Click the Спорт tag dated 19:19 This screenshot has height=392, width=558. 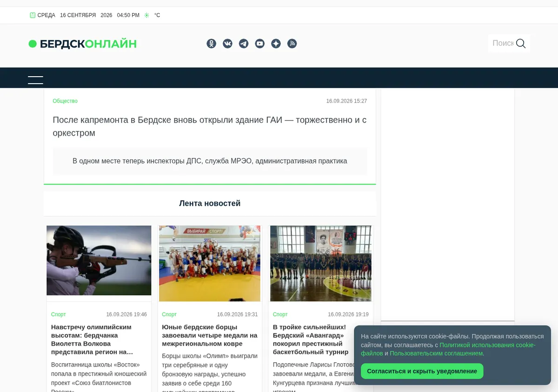(x=280, y=314)
